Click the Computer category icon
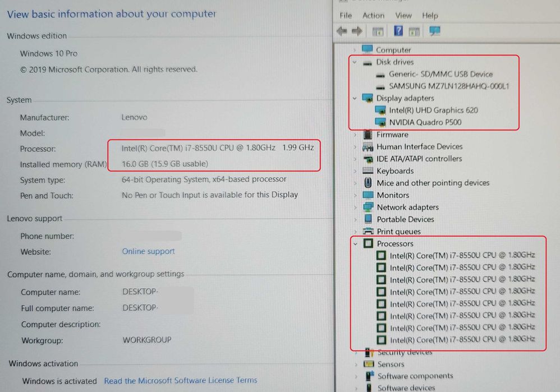The width and height of the screenshot is (560, 392). 367,49
